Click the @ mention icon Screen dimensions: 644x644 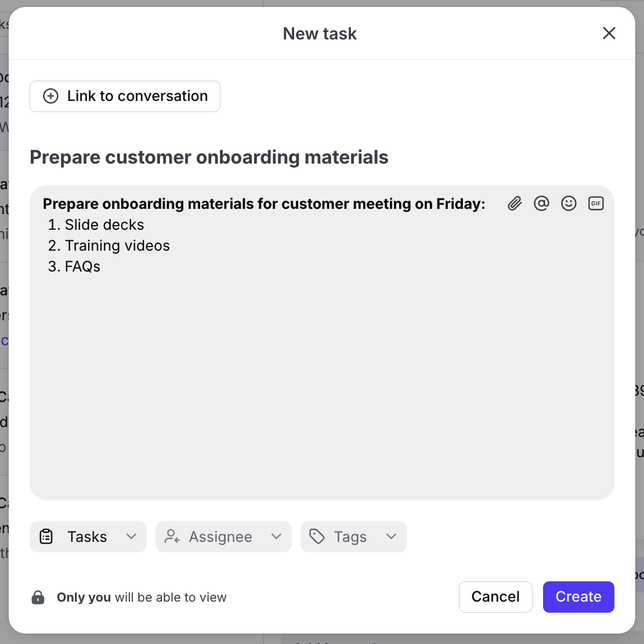tap(541, 203)
